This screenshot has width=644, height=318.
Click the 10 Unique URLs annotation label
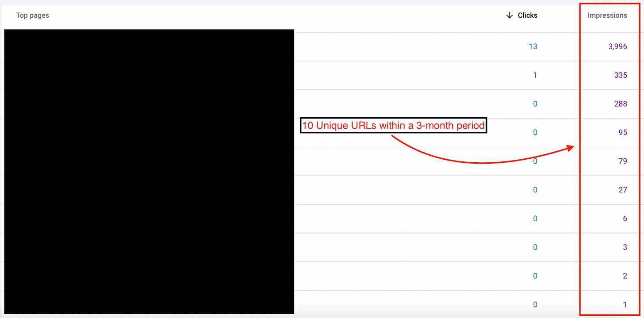click(393, 126)
